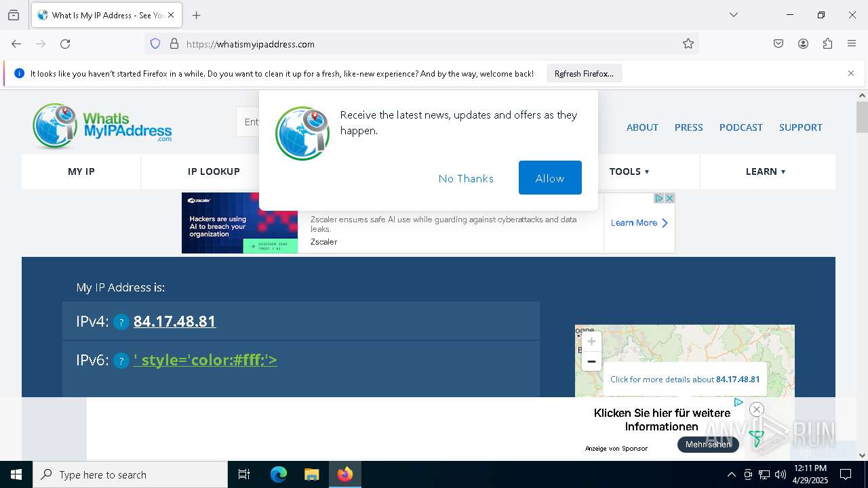Click the WhatIsMyIPAddress logo
Viewport: 868px width, 488px height.
(x=102, y=126)
